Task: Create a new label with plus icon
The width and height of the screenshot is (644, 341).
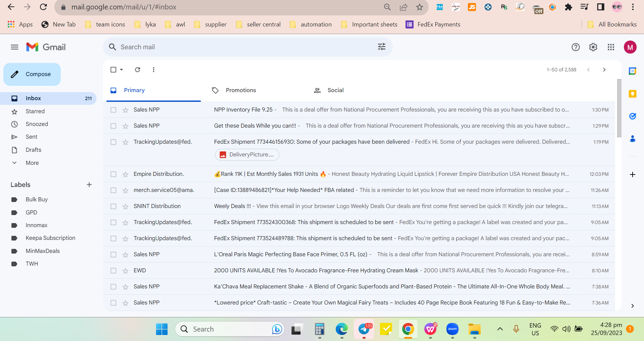Action: pos(89,185)
